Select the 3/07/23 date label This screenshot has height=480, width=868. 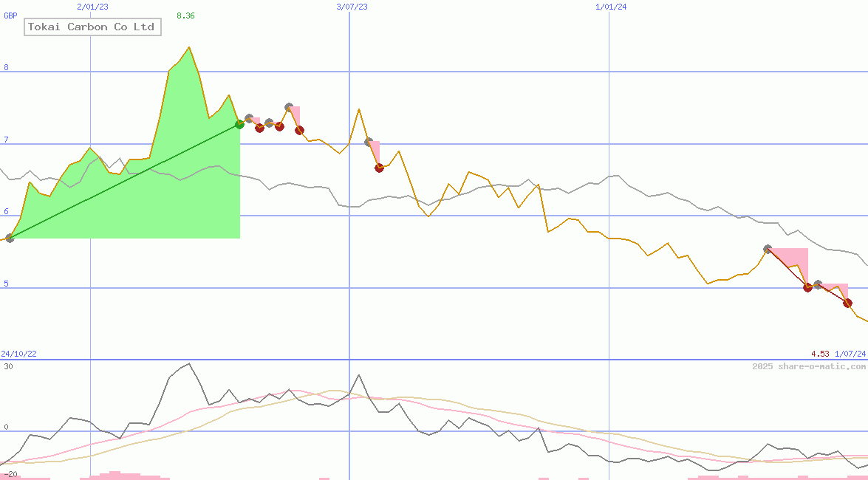coord(352,7)
